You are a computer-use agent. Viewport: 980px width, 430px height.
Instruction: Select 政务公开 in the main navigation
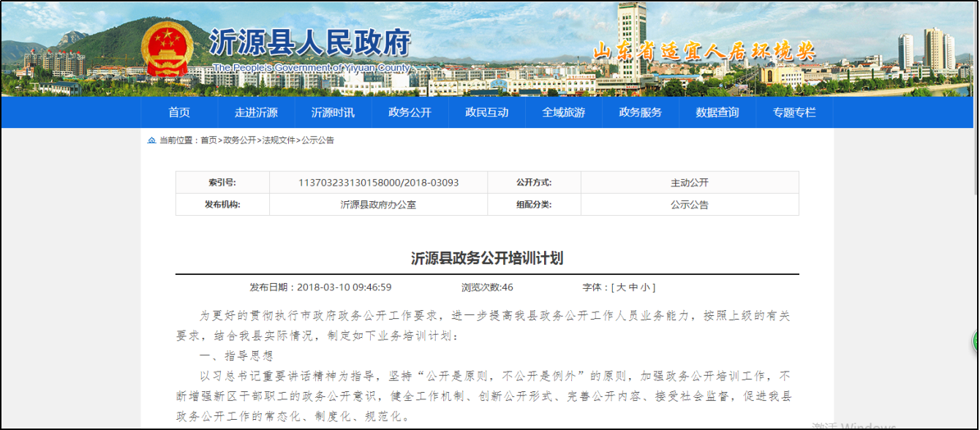click(410, 113)
